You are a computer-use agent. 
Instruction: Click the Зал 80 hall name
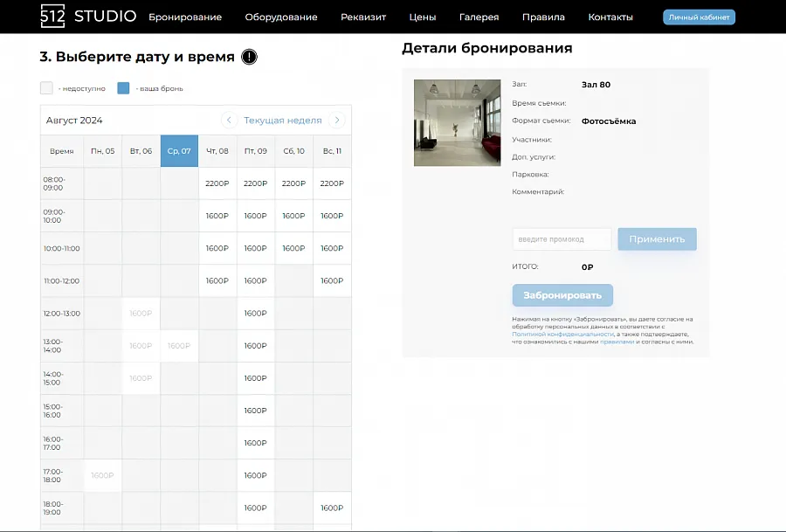click(x=596, y=85)
